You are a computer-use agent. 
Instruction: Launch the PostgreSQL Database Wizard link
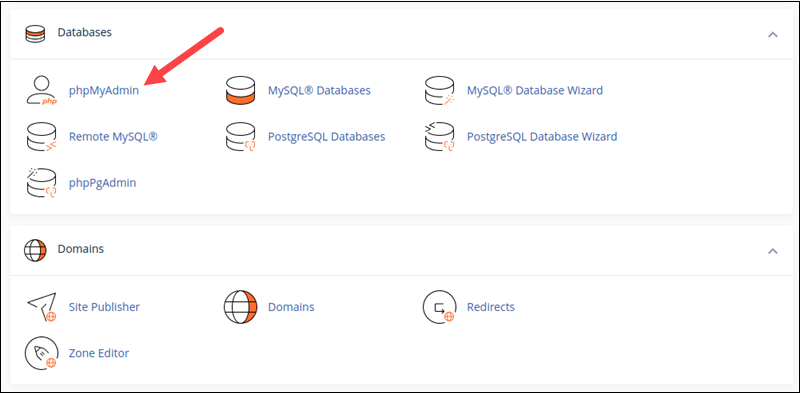click(542, 137)
